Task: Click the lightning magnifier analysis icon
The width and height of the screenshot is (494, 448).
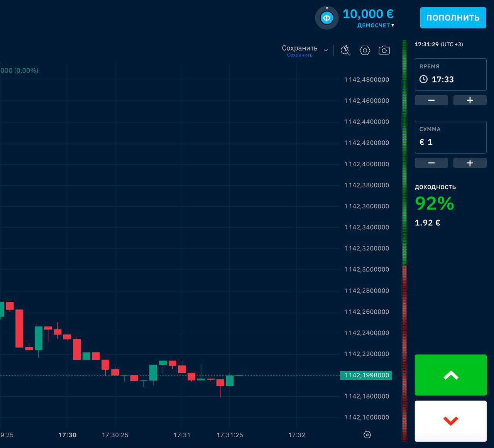Action: (345, 50)
